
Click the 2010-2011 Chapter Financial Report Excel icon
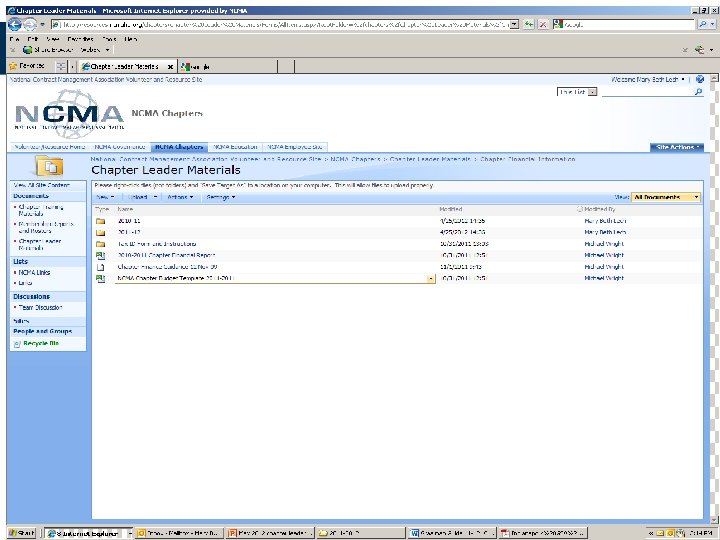click(101, 255)
